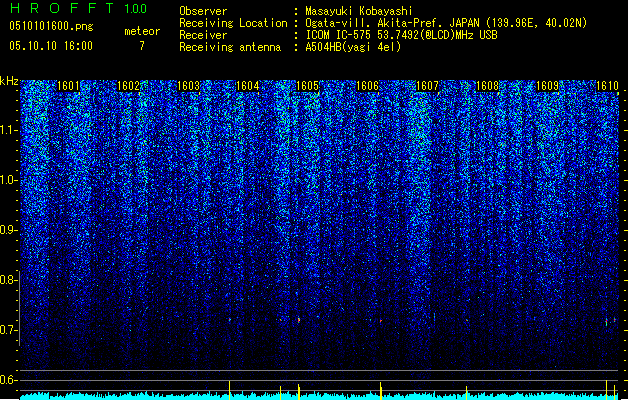Select the meteor count value 7
Screen dimensions: 629x400
(x=142, y=46)
